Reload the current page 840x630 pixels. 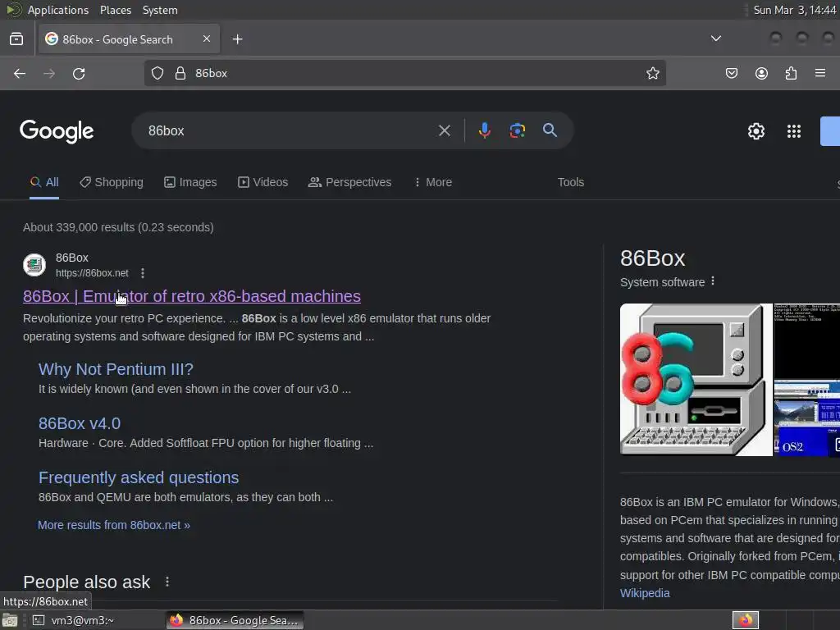pyautogui.click(x=79, y=73)
